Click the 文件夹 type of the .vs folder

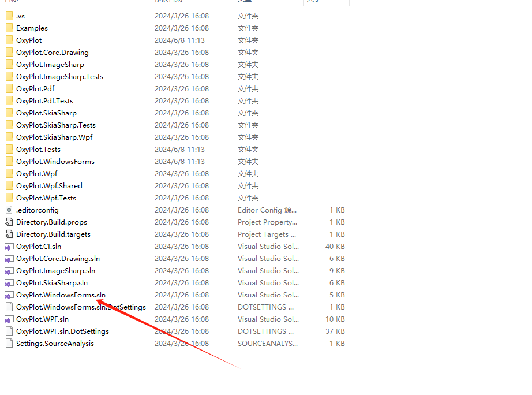[248, 16]
